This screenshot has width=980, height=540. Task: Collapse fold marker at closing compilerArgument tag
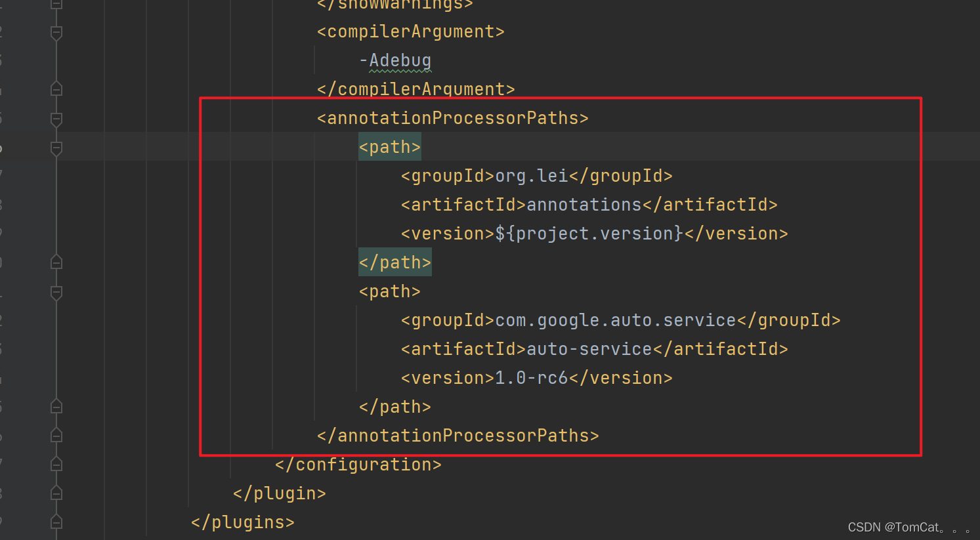click(x=56, y=89)
